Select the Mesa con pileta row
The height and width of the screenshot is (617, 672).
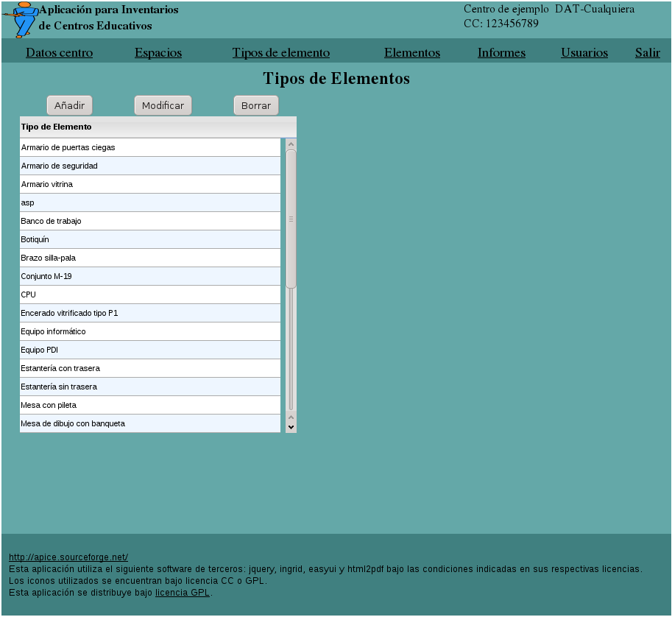click(150, 406)
